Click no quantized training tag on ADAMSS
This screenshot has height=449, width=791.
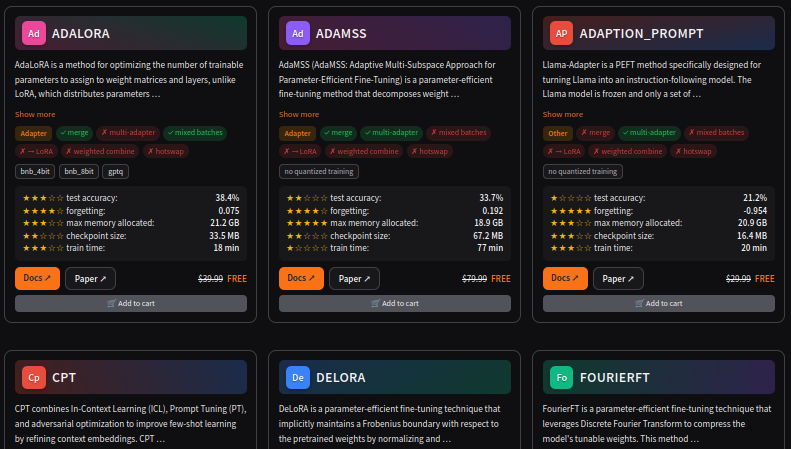click(319, 172)
